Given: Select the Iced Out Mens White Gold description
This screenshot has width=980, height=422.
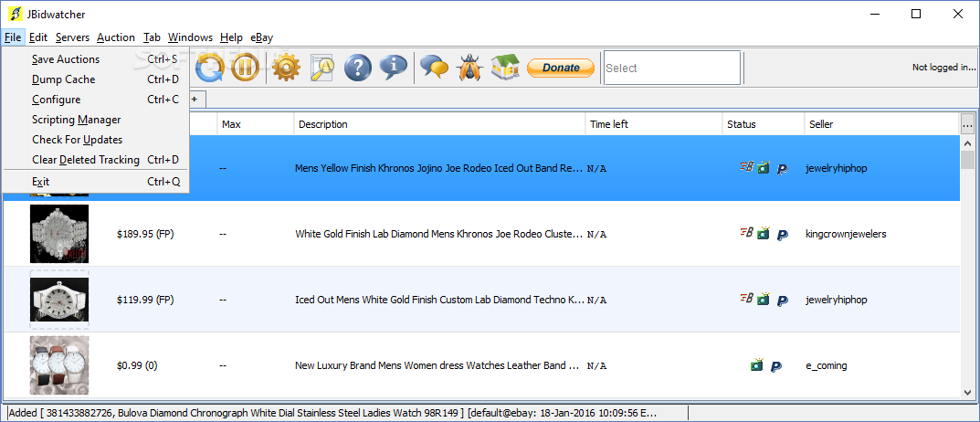Looking at the screenshot, I should click(440, 300).
